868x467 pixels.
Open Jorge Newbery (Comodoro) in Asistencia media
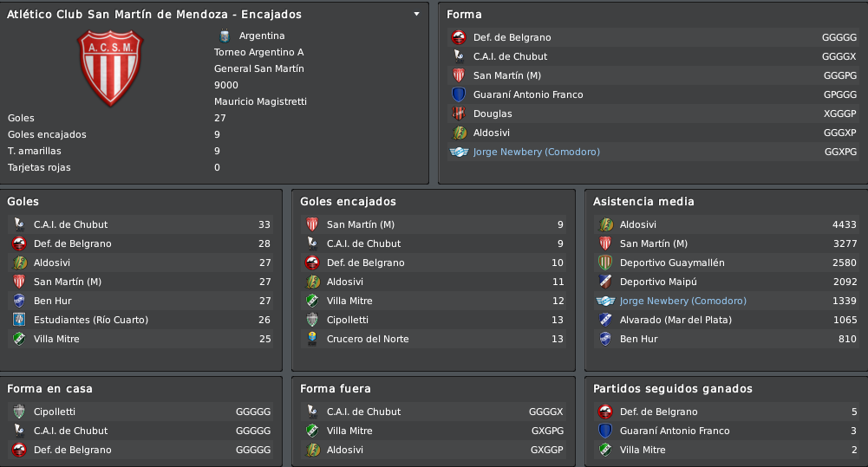tap(682, 301)
